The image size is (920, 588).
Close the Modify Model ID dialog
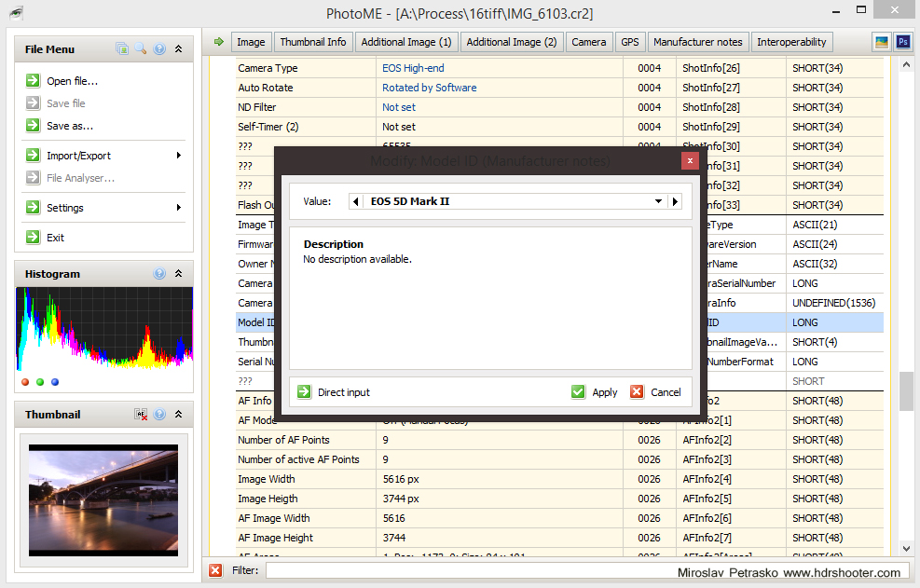pyautogui.click(x=690, y=161)
